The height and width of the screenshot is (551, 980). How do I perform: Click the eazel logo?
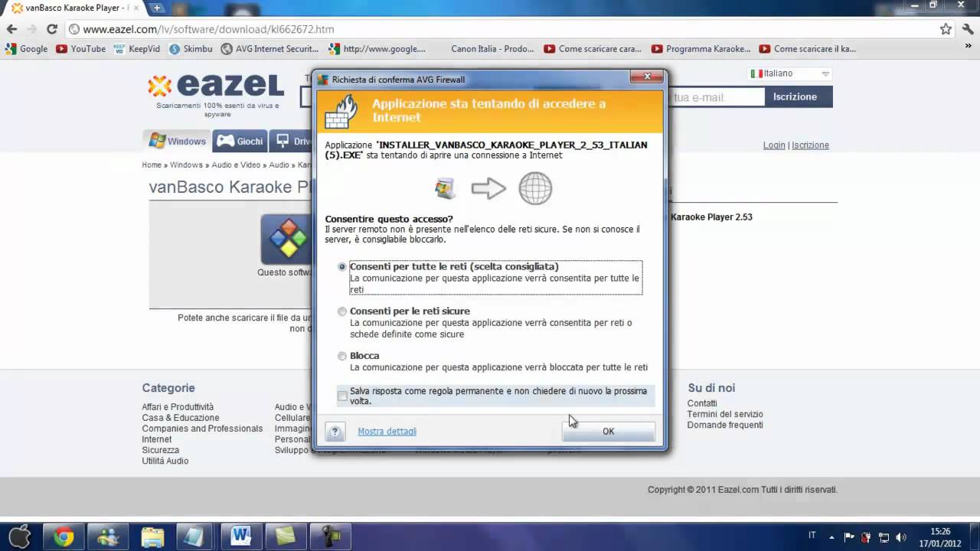pos(216,86)
